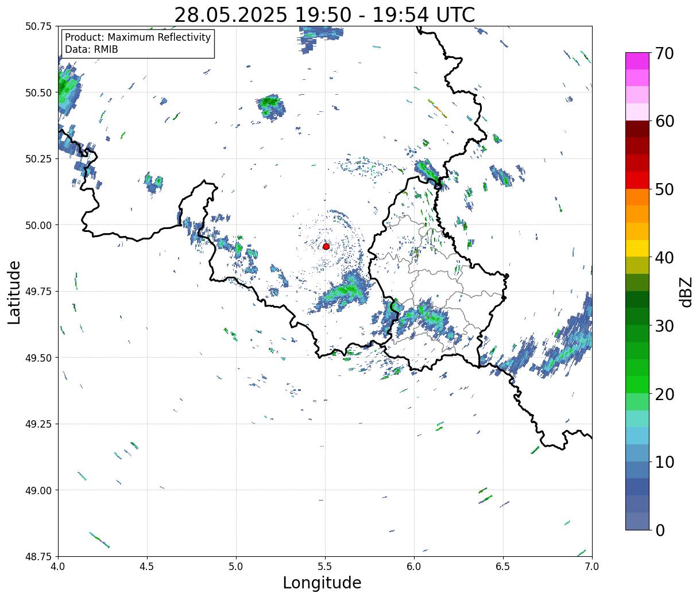Click the red radar location marker
Screen dimensions: 700x597
click(x=326, y=246)
